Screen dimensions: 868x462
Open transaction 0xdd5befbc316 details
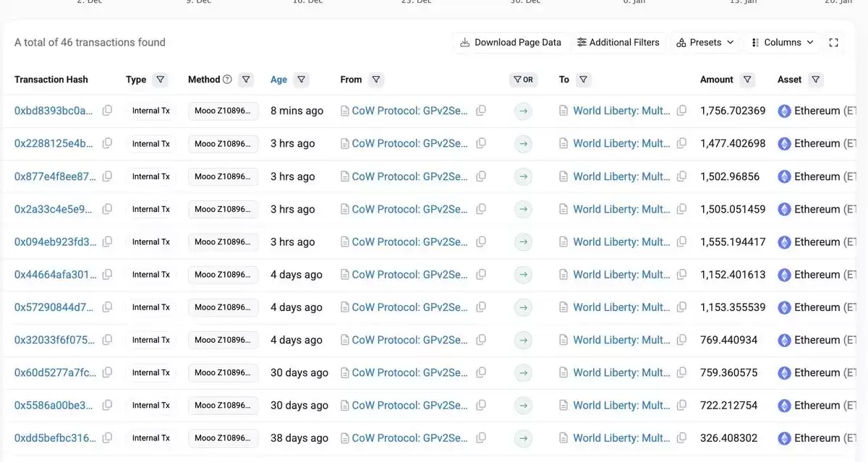(55, 438)
